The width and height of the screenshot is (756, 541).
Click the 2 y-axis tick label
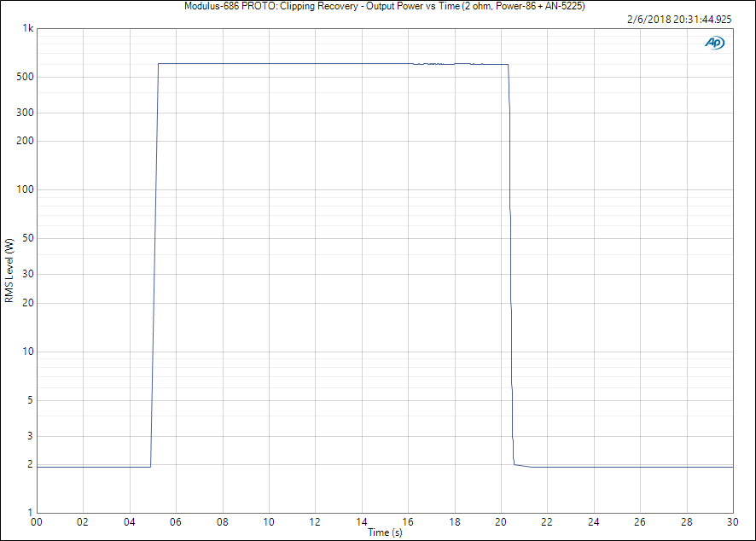(31, 464)
